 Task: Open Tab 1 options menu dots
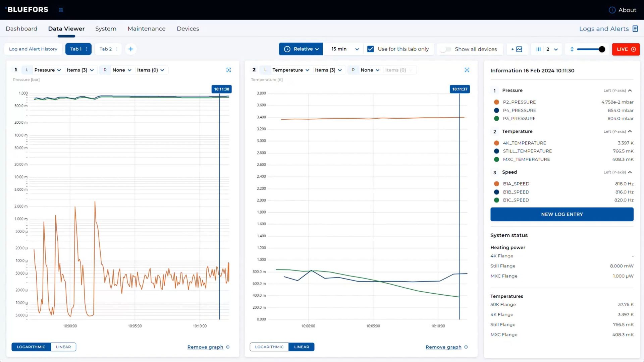pyautogui.click(x=87, y=49)
